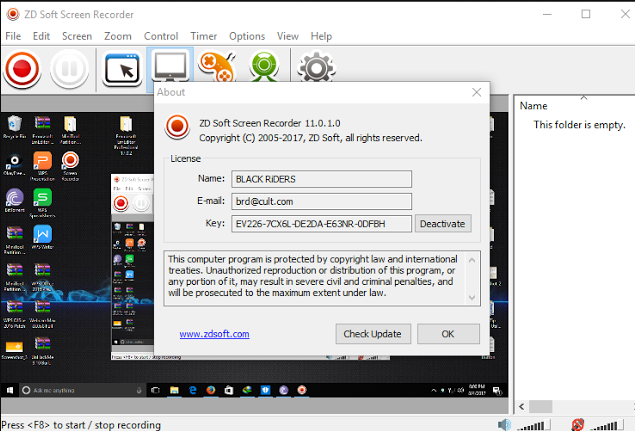Image resolution: width=635 pixels, height=431 pixels.
Task: Click the file list horizontal scrollbar thumb
Action: coord(540,406)
